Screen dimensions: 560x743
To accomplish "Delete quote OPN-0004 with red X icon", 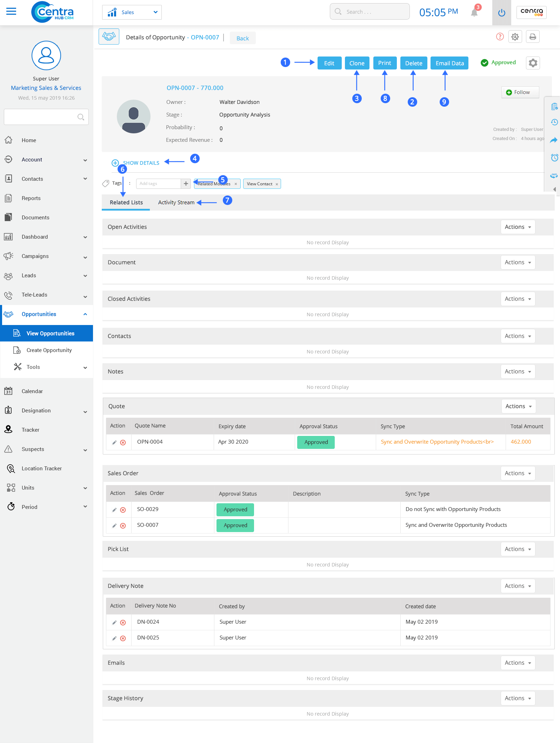I will [x=123, y=443].
